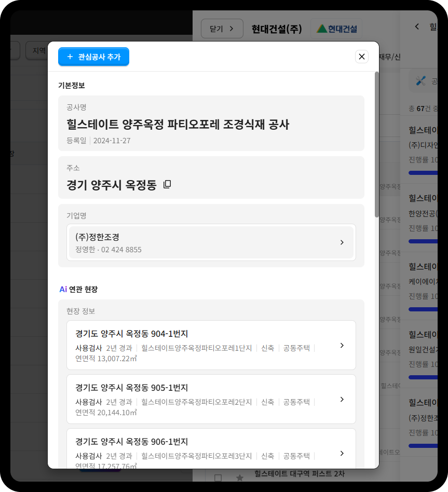The image size is (448, 492).
Task: Click the plus icon in 관심공사 추가
Action: pyautogui.click(x=70, y=57)
